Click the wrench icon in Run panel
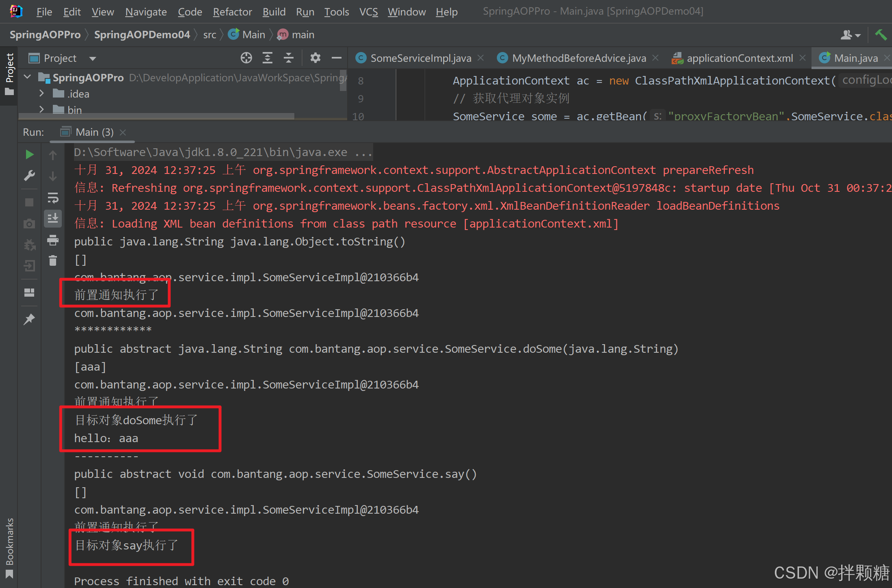Viewport: 892px width, 588px height. (x=29, y=176)
